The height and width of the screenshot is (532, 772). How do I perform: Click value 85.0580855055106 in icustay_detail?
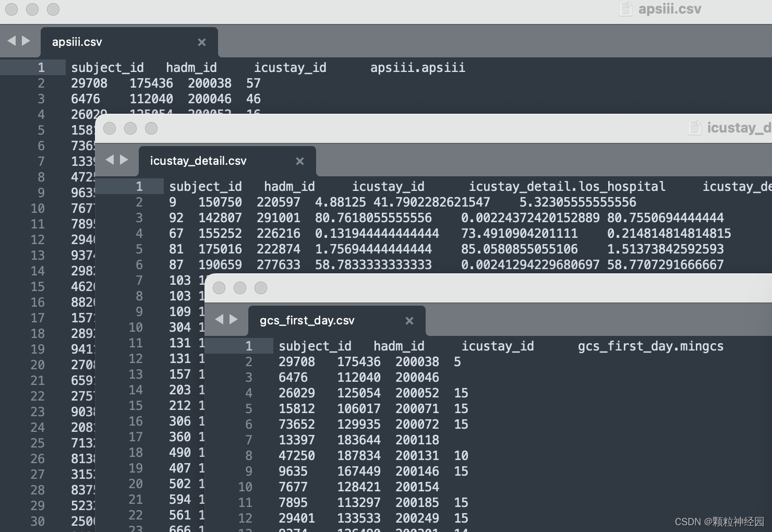point(520,249)
